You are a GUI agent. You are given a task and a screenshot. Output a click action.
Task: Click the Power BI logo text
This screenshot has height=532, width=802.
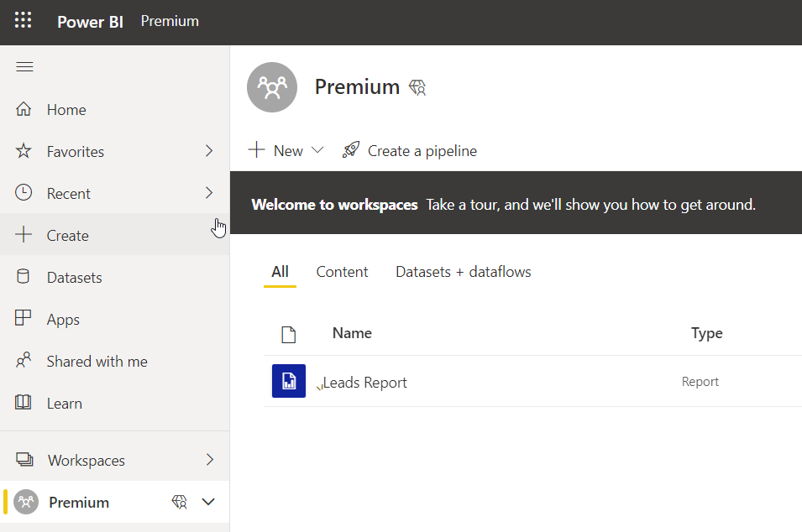(x=90, y=22)
